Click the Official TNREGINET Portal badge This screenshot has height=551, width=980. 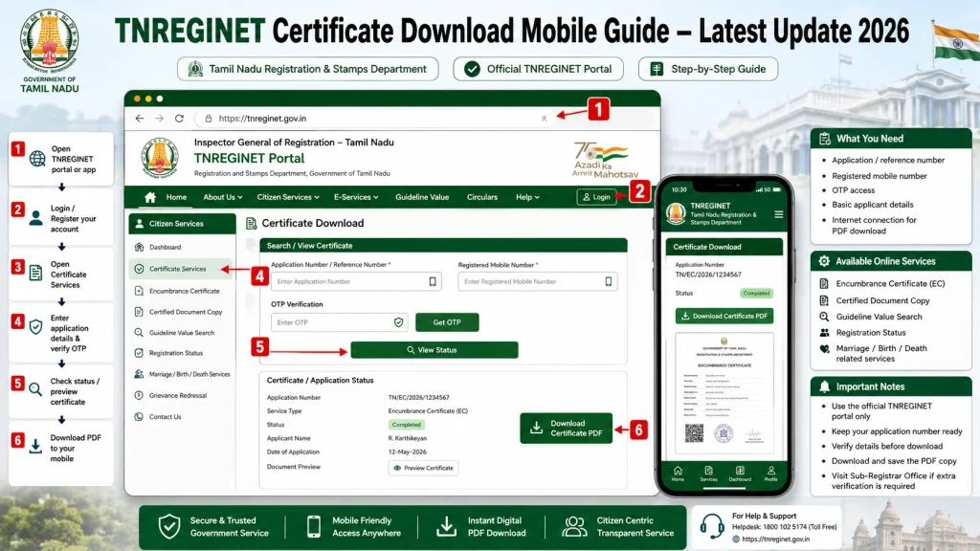538,69
